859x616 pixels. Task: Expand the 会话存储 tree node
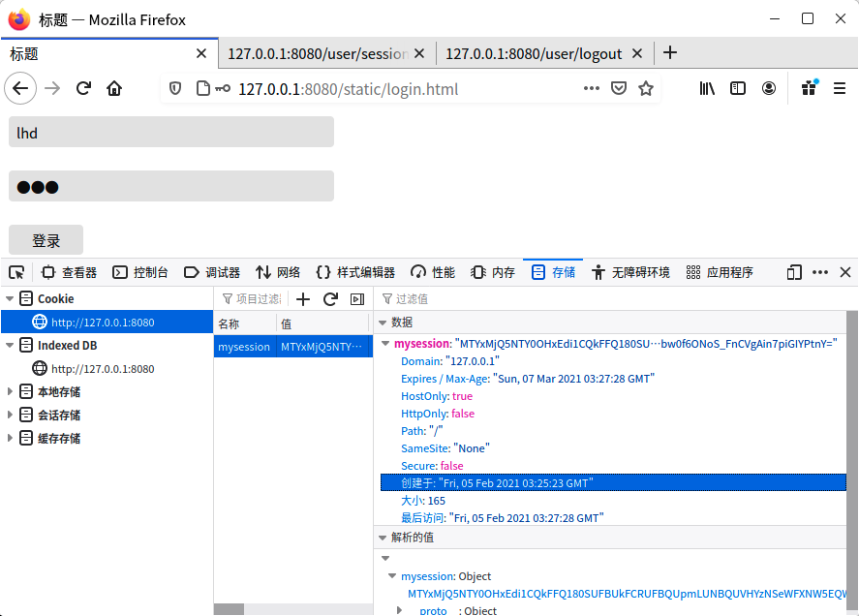point(10,415)
